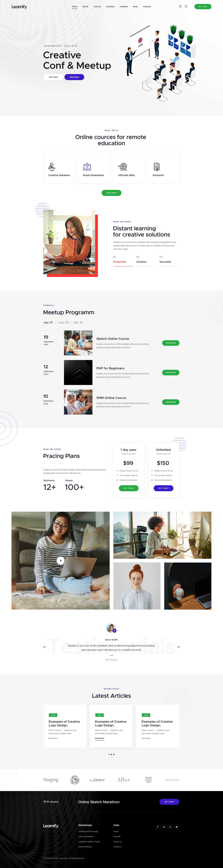223x868 pixels.
Task: Select the first red articles carousel dot
Action: coord(109,754)
